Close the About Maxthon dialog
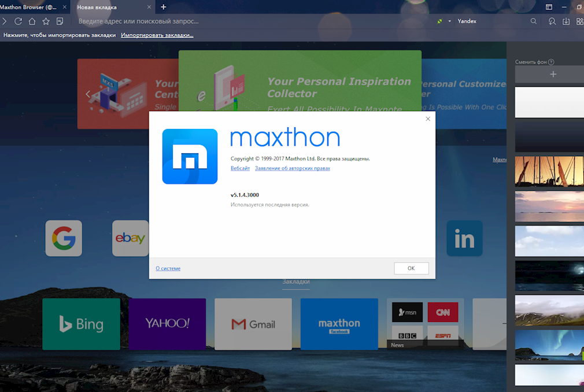Image resolution: width=584 pixels, height=392 pixels. pyautogui.click(x=428, y=119)
